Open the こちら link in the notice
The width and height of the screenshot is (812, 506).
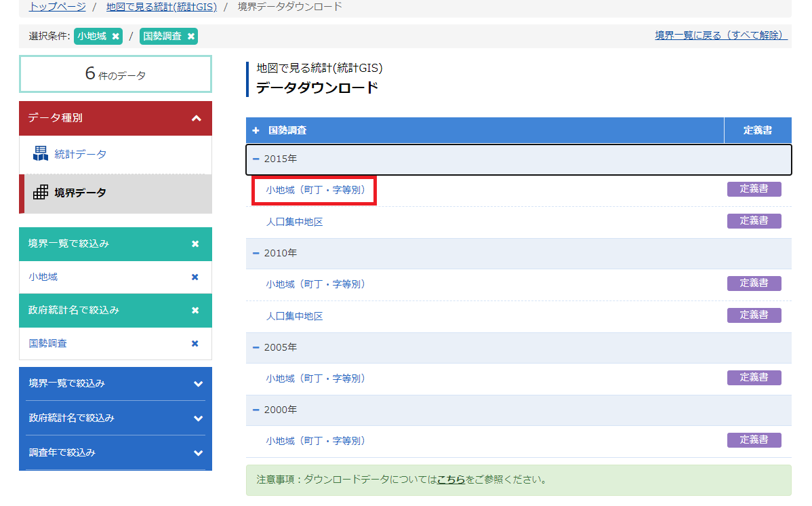click(451, 480)
